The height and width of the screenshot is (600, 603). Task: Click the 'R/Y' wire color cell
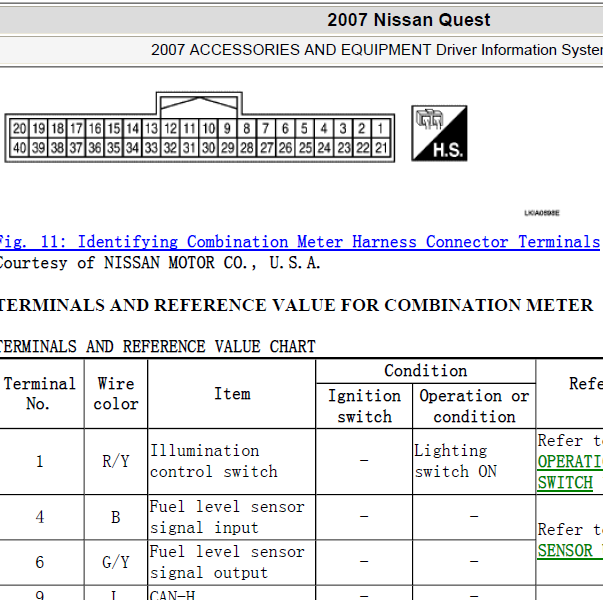[x=116, y=461]
